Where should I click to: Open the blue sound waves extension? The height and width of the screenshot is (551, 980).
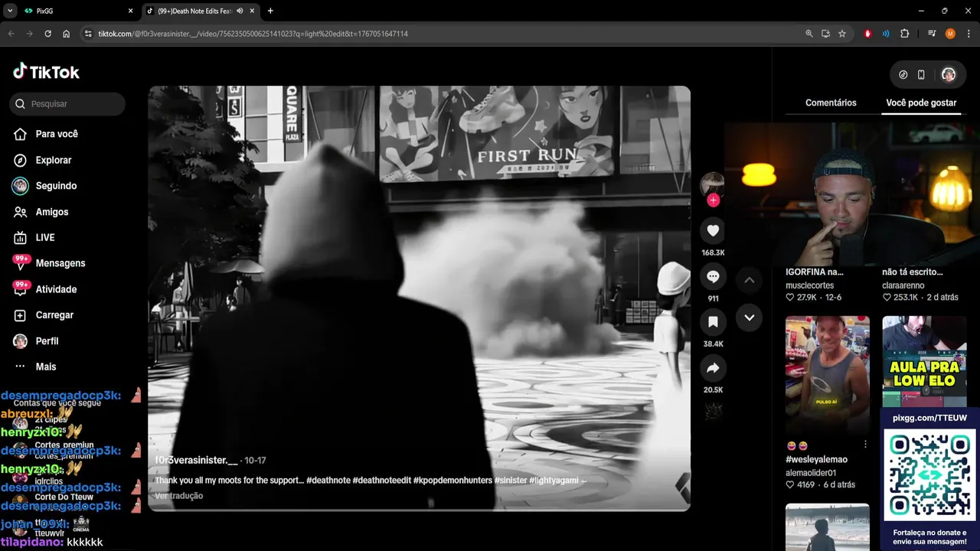886,34
